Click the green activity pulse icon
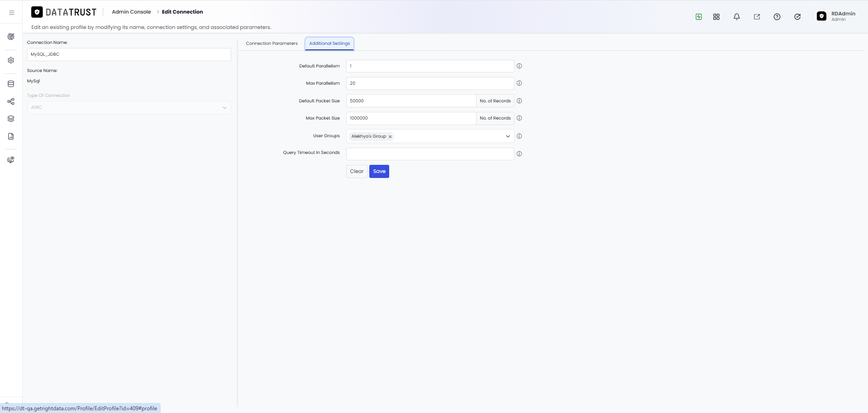 click(x=699, y=17)
